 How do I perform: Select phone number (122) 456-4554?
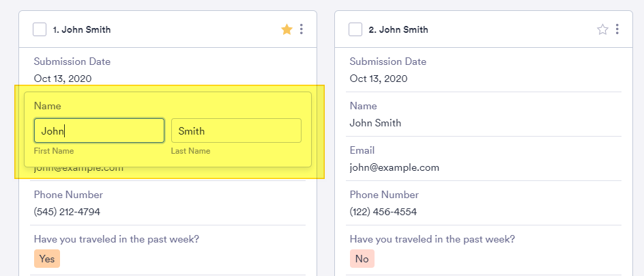[383, 212]
